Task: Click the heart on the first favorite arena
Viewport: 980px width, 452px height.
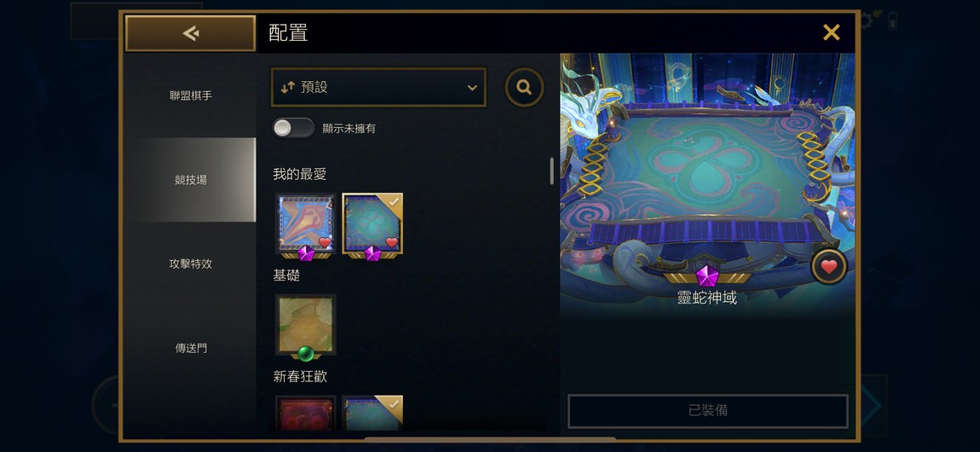Action: [x=325, y=242]
